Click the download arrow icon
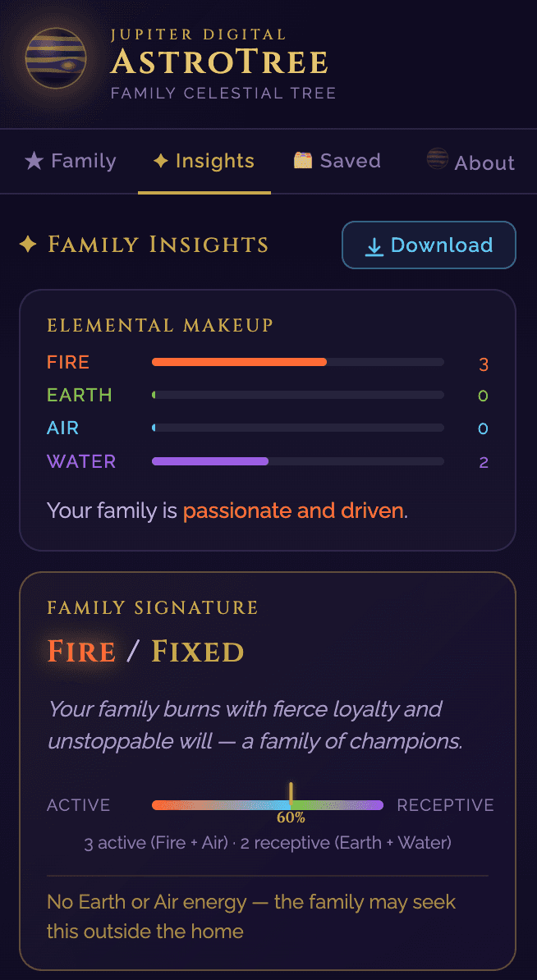537x980 pixels. [374, 245]
